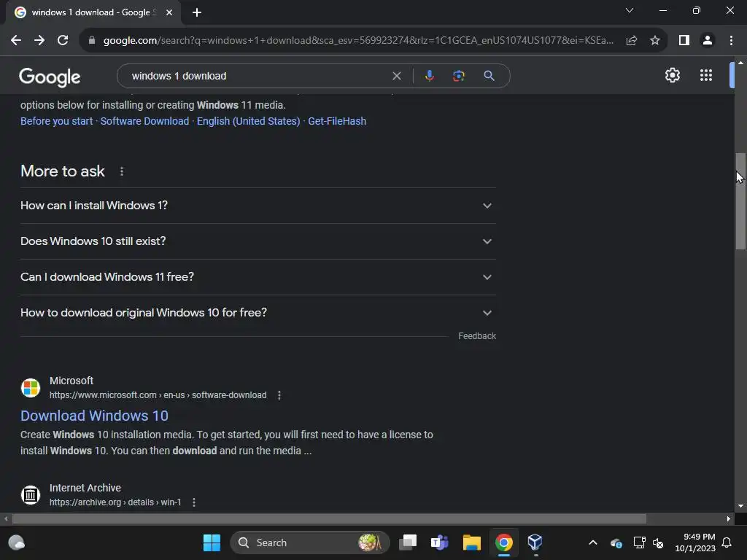The height and width of the screenshot is (560, 747).
Task: Open notifications bell in taskbar
Action: [x=727, y=542]
